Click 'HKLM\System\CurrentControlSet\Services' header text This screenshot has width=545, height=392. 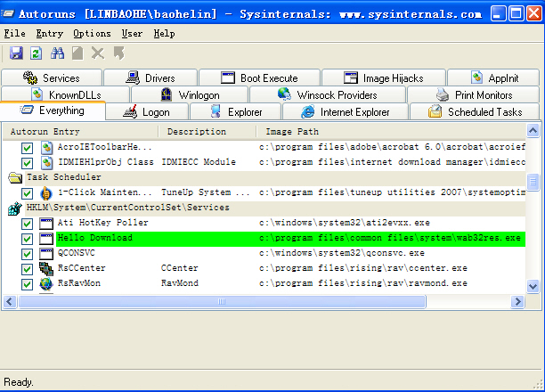(128, 208)
